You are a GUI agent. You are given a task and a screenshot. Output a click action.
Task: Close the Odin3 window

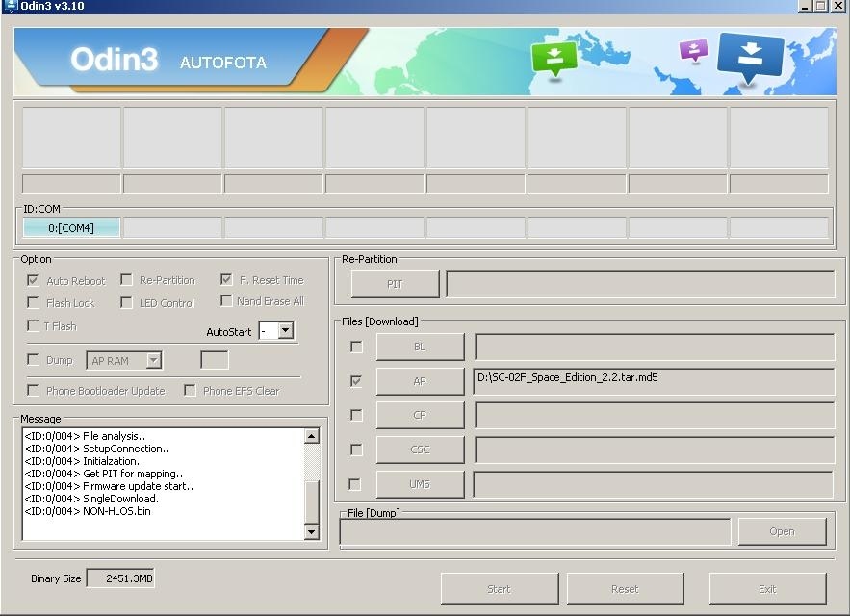coord(838,6)
